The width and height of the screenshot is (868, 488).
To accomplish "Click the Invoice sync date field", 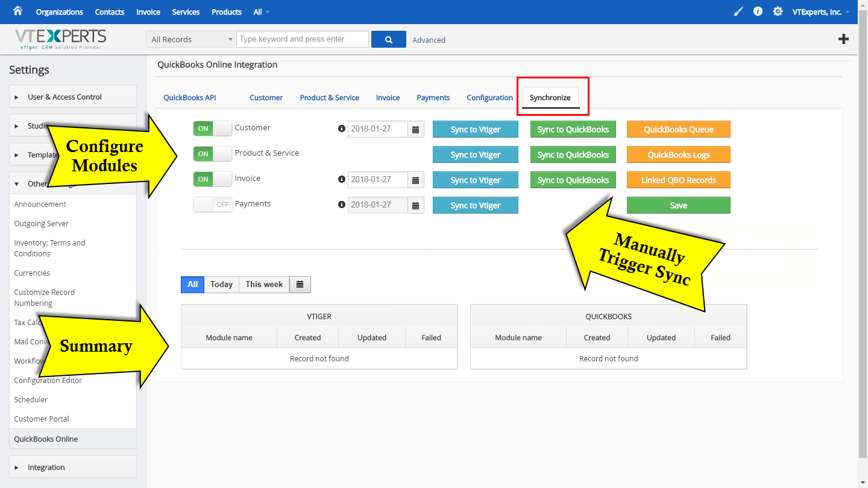I will pos(378,180).
